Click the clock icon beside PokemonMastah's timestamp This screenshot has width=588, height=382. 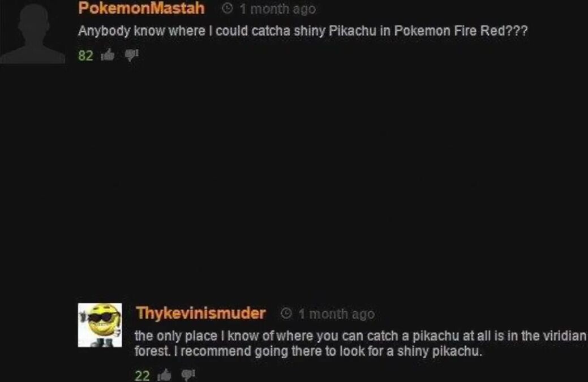(x=228, y=8)
